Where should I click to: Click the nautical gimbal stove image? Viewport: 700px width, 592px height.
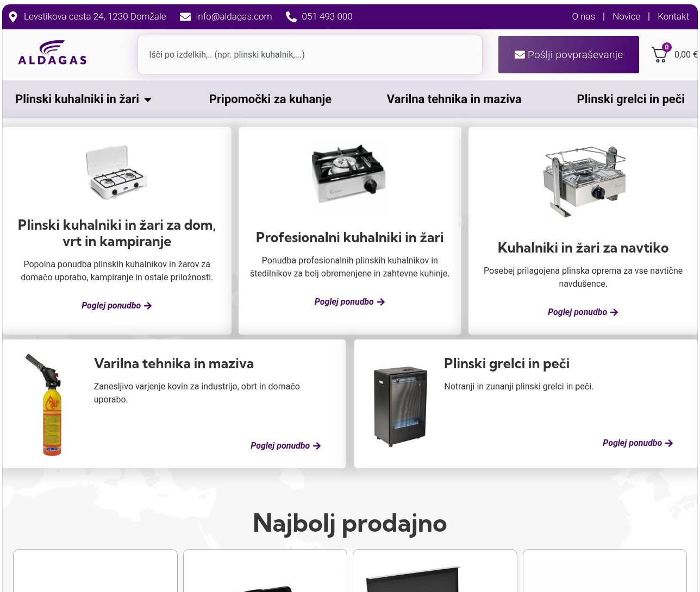coord(584,181)
